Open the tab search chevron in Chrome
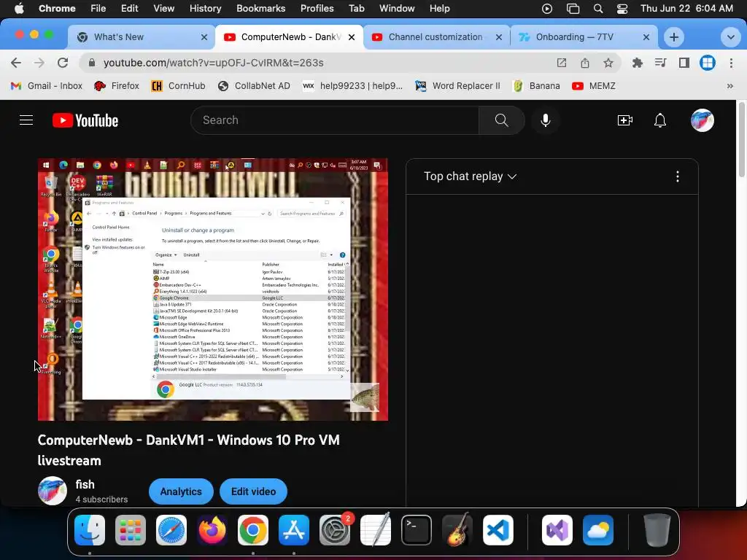Screen dimensions: 747x560 tap(730, 37)
